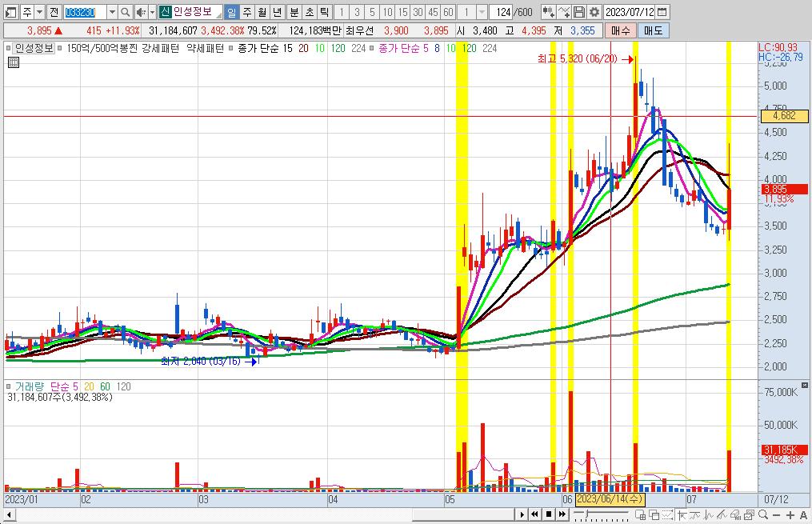Click the bottom magnifier zoom icon

click(763, 514)
